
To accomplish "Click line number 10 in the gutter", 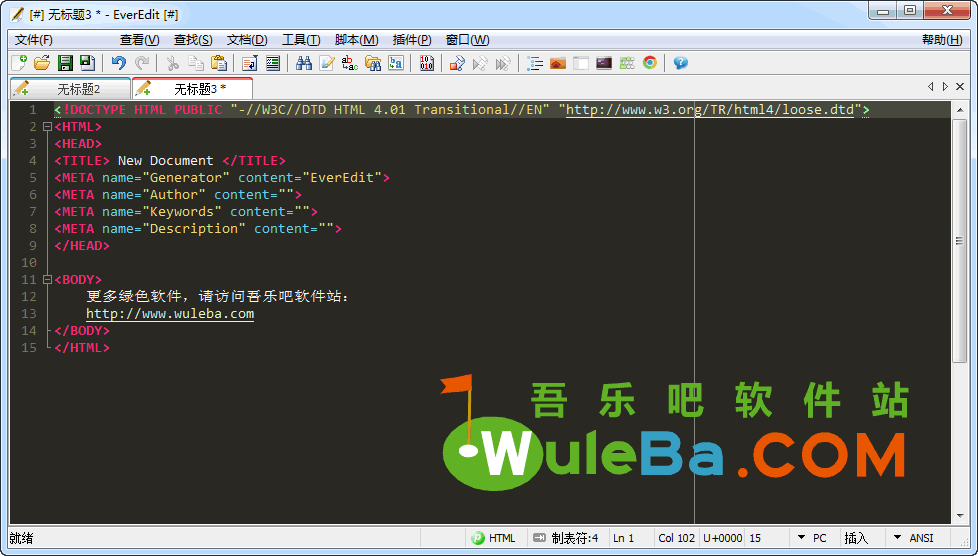I will click(29, 262).
